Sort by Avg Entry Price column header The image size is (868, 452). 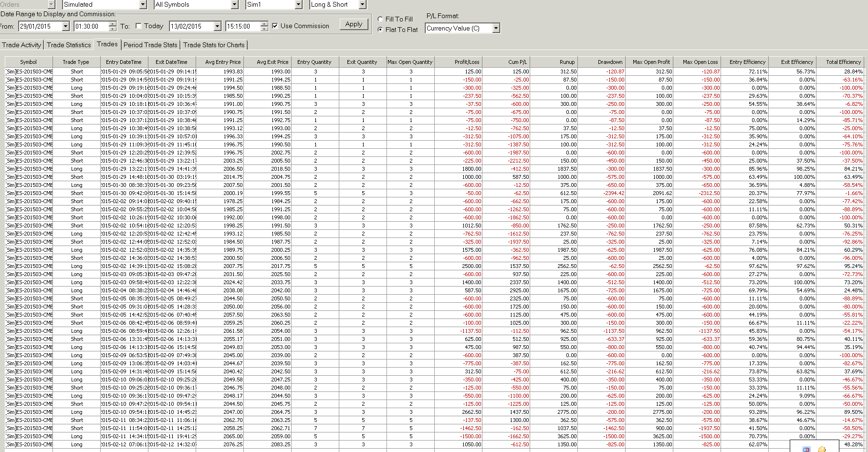coord(220,62)
